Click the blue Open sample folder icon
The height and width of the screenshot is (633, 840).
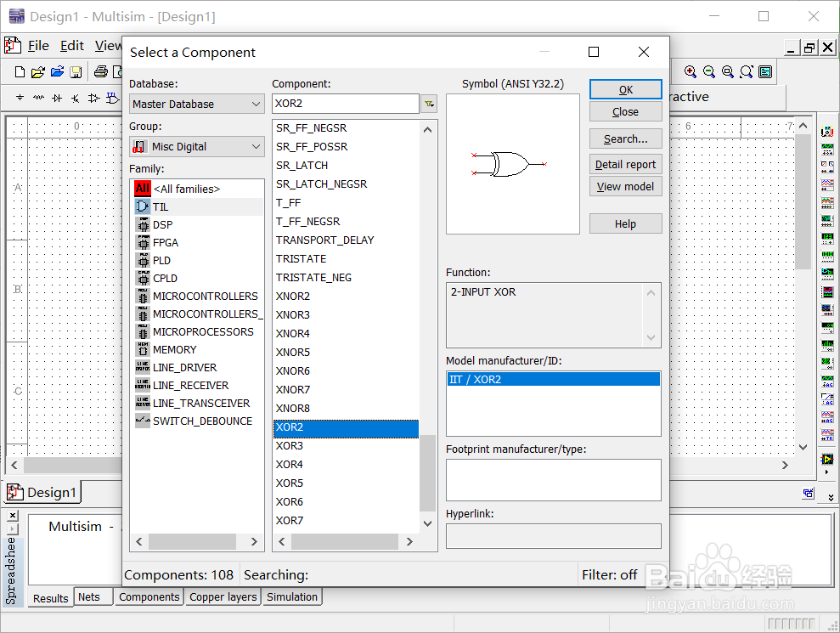pos(57,72)
